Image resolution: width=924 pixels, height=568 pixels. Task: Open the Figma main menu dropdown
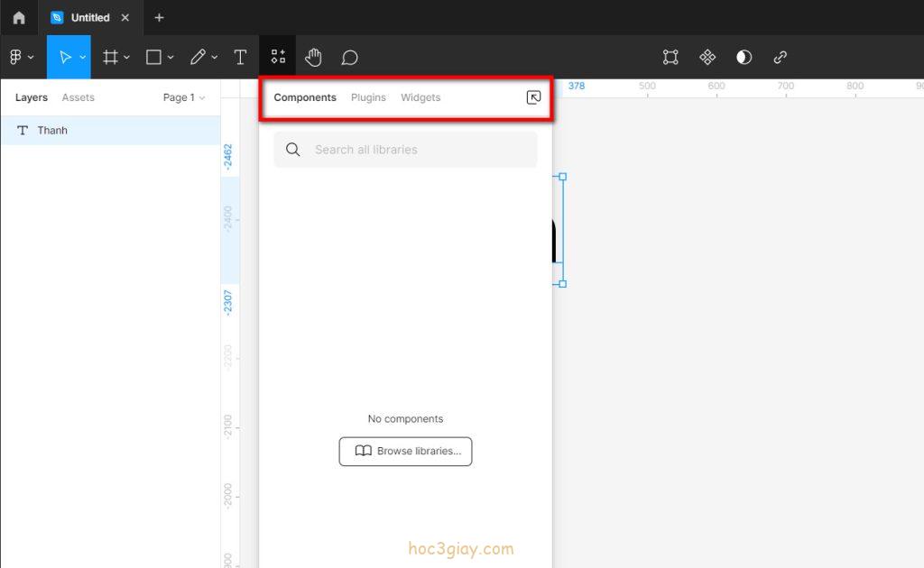21,58
